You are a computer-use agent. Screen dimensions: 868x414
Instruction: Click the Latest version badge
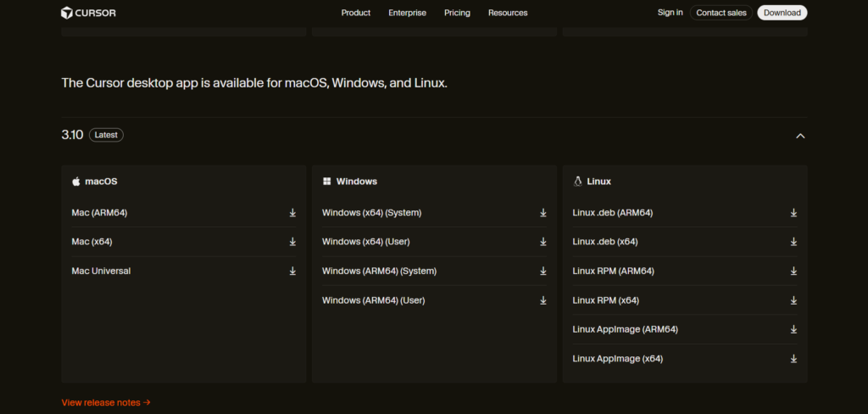106,135
